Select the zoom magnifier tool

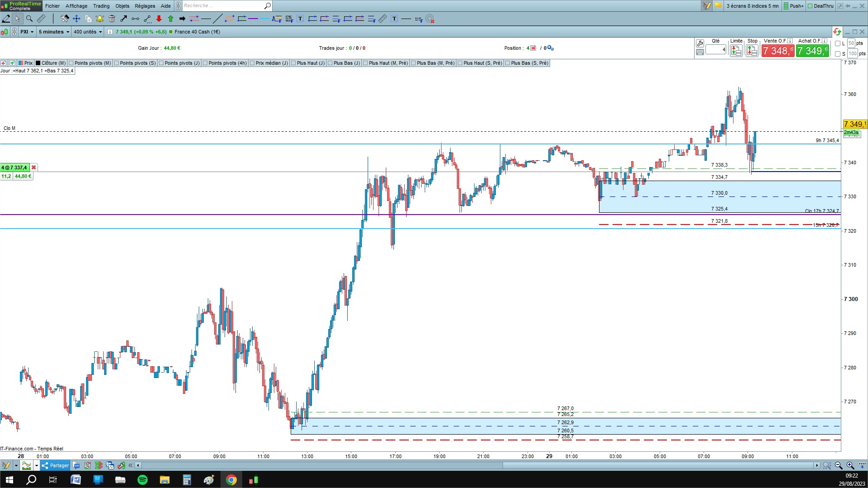[29, 19]
